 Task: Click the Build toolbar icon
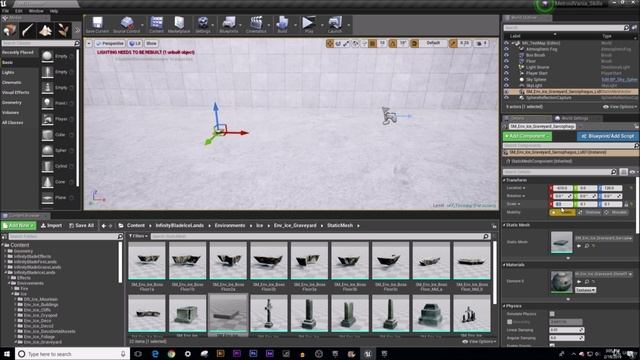pyautogui.click(x=282, y=25)
